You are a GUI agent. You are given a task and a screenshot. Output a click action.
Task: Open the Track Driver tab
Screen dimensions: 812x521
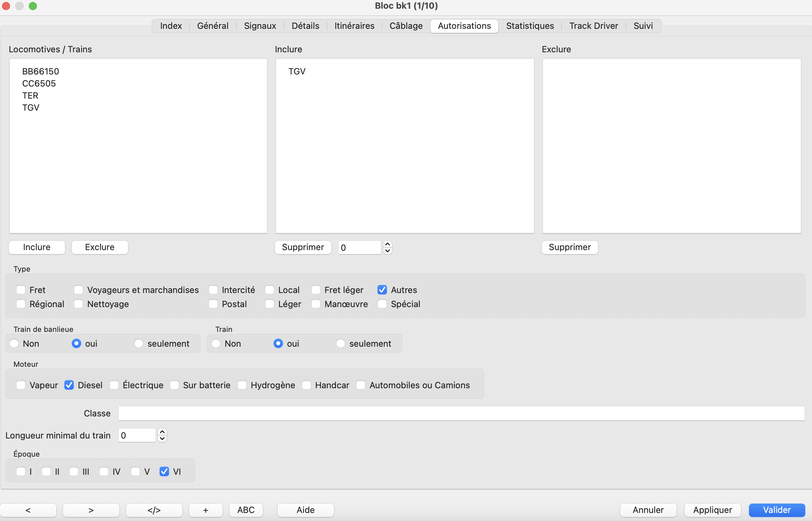(x=593, y=26)
